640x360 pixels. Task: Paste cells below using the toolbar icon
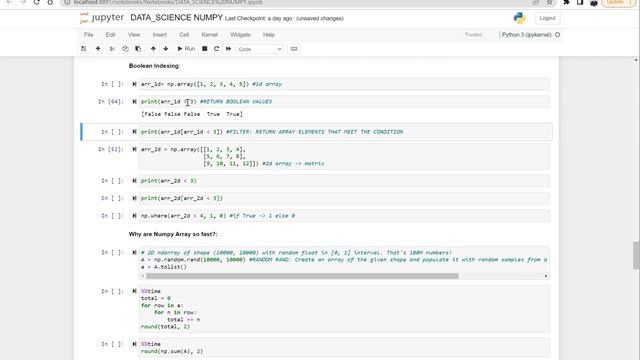(x=138, y=49)
